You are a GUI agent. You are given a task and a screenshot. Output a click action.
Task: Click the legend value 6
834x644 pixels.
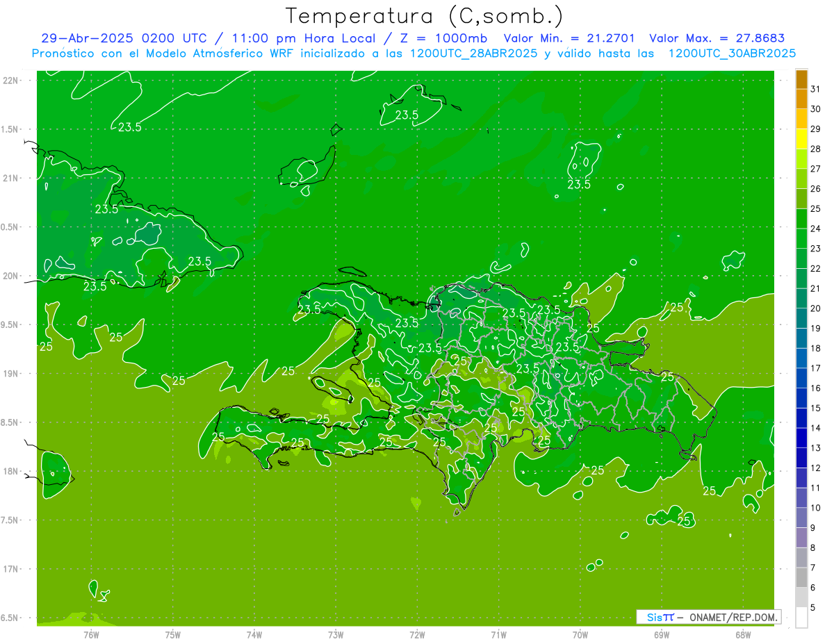(x=812, y=588)
